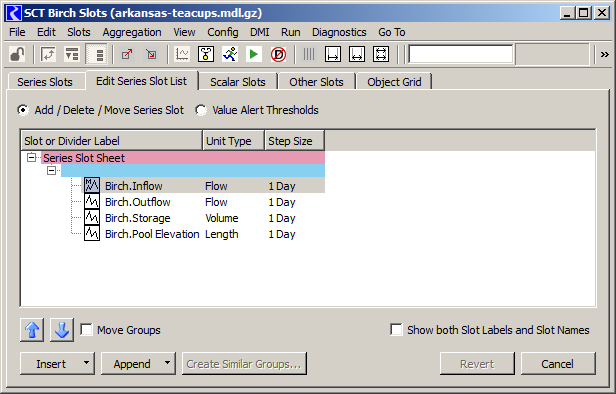Open the Run menu
This screenshot has width=616, height=394.
290,32
